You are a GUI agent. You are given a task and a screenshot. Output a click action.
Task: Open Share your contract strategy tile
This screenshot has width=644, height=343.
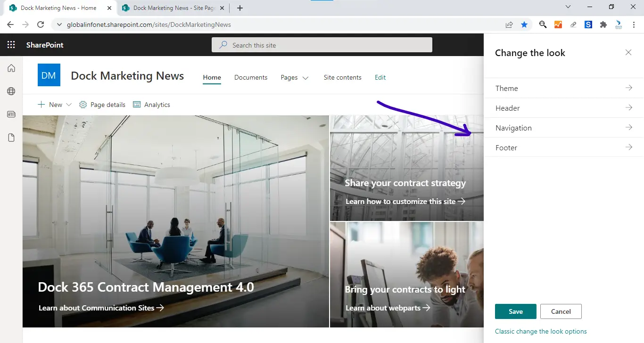click(407, 168)
